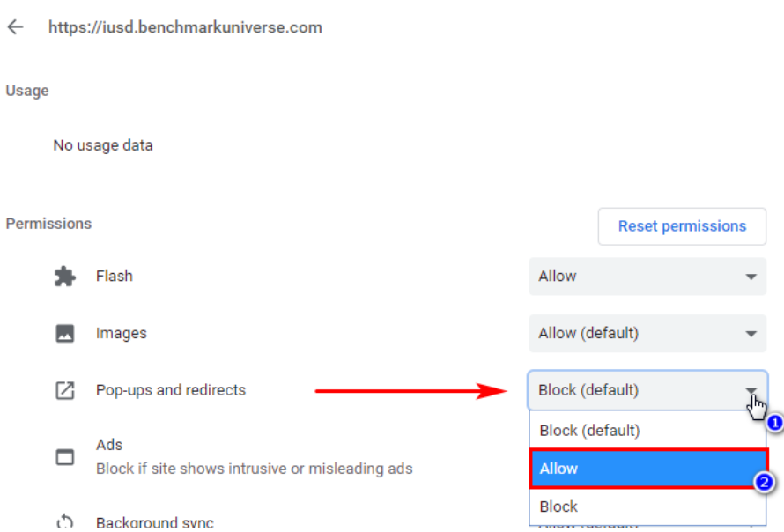Click the site URL heading text
Screen dimensions: 784x532
pyautogui.click(x=185, y=27)
